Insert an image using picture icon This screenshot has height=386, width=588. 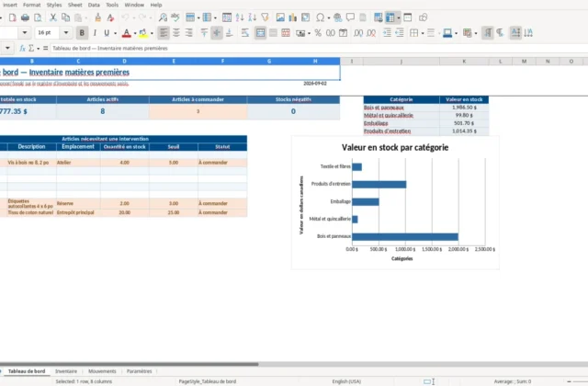[x=280, y=17]
